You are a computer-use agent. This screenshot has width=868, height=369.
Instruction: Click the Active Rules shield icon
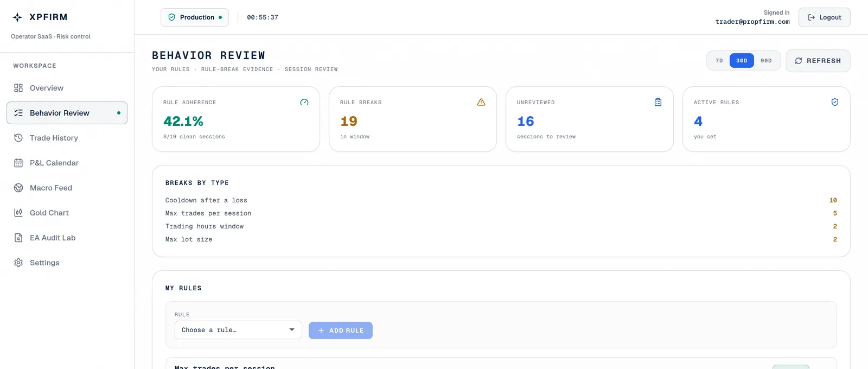coord(835,102)
